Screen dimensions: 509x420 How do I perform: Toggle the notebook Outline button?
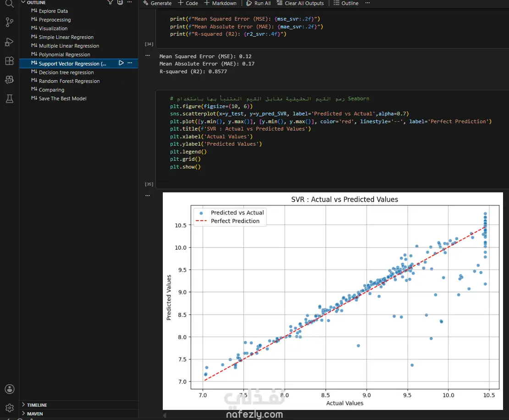(x=346, y=3)
